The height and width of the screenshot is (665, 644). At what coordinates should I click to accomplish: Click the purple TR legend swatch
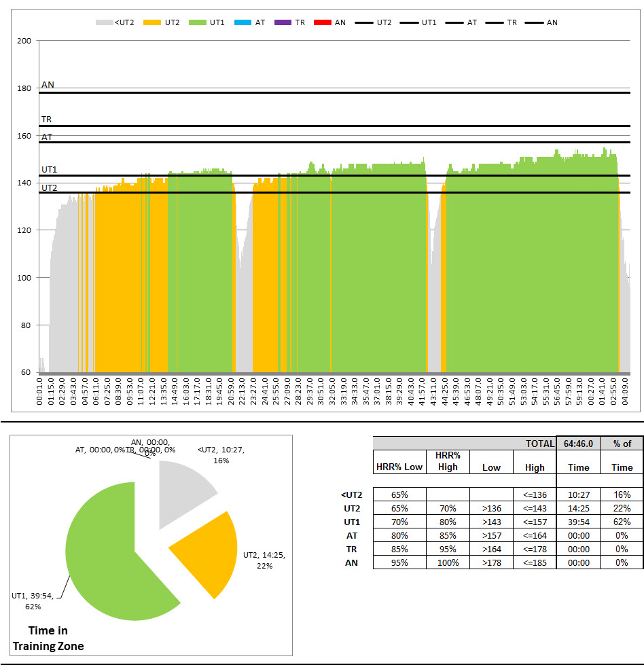click(283, 22)
